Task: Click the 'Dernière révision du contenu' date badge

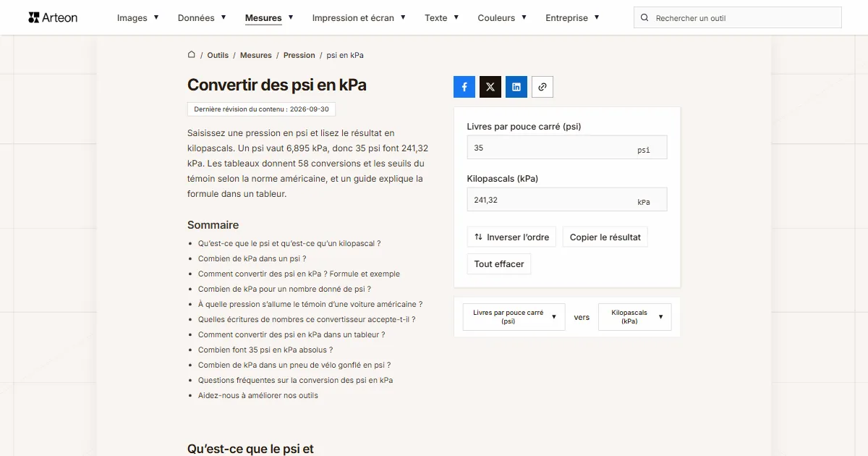Action: [261, 109]
